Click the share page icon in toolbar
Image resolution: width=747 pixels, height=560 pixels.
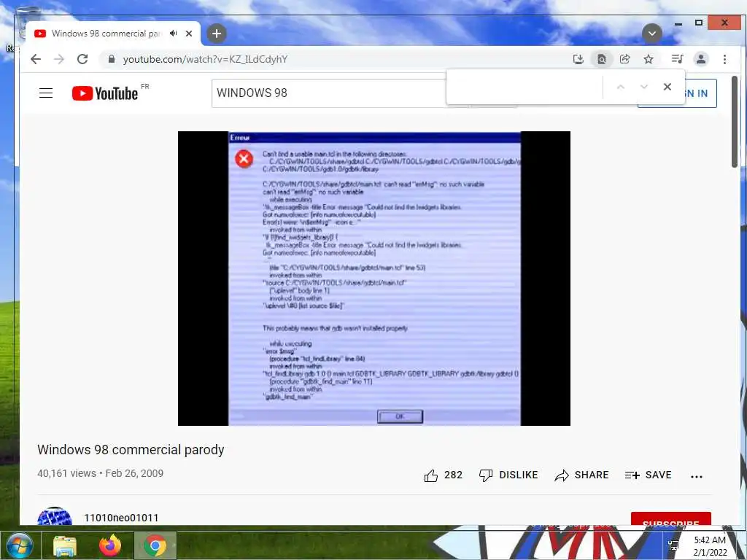(625, 59)
